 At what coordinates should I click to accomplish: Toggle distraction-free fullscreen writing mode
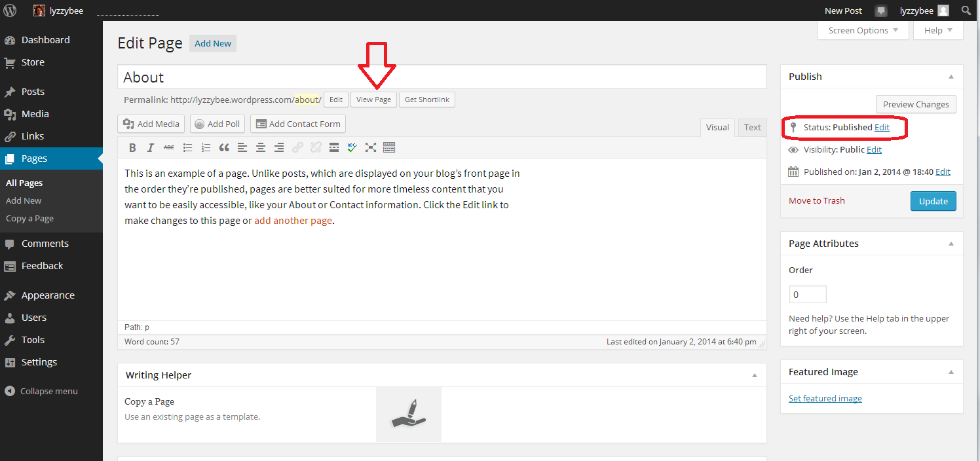click(x=371, y=147)
